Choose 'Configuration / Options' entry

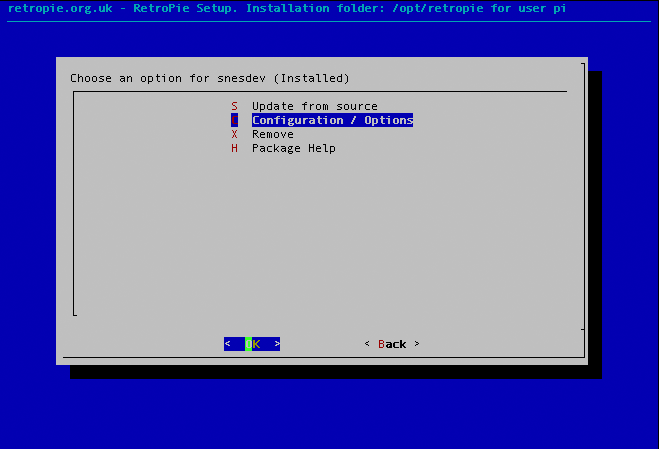click(x=332, y=120)
